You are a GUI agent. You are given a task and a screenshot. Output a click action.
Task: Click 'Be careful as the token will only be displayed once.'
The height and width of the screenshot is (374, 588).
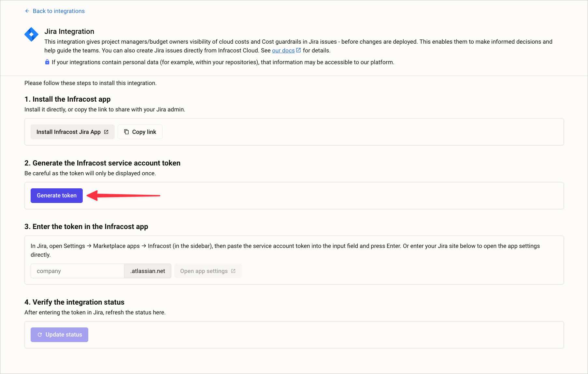pyautogui.click(x=90, y=173)
